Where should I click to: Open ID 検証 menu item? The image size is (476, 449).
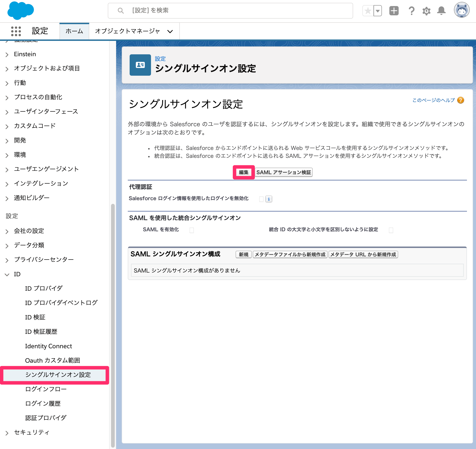point(35,317)
